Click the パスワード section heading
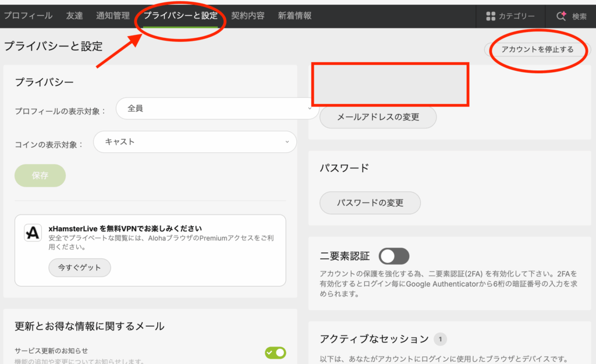596x364 pixels. 345,168
